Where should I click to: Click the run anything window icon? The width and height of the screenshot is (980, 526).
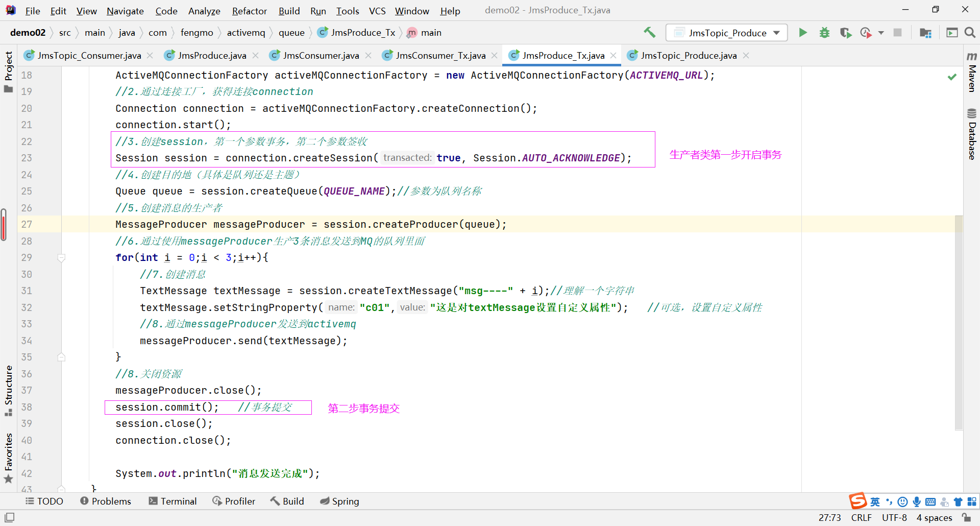click(952, 33)
